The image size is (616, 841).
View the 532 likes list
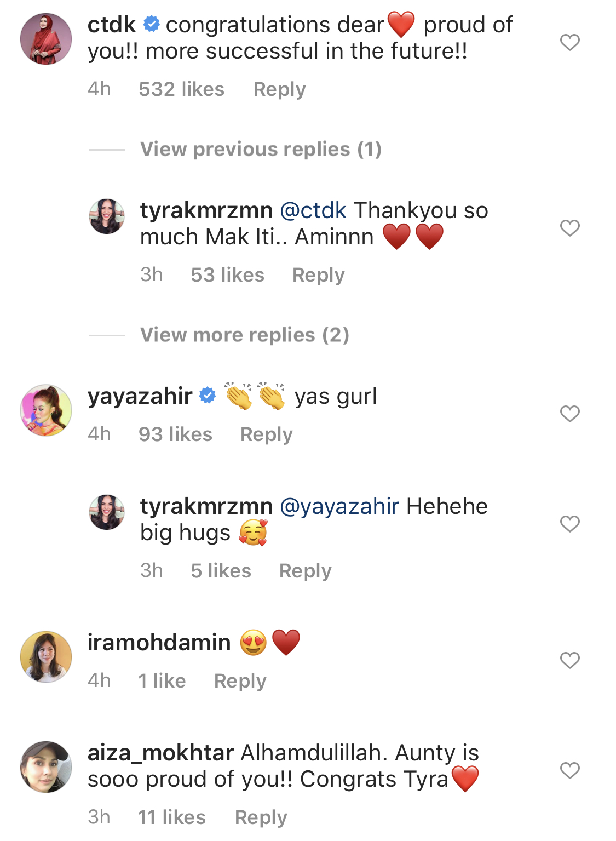point(181,89)
